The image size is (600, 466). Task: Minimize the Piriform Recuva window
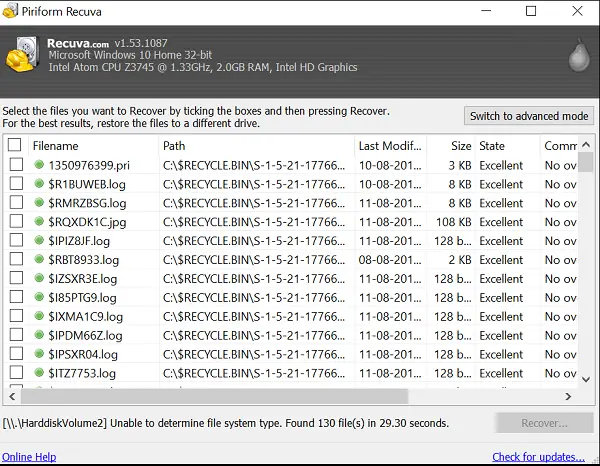(486, 11)
